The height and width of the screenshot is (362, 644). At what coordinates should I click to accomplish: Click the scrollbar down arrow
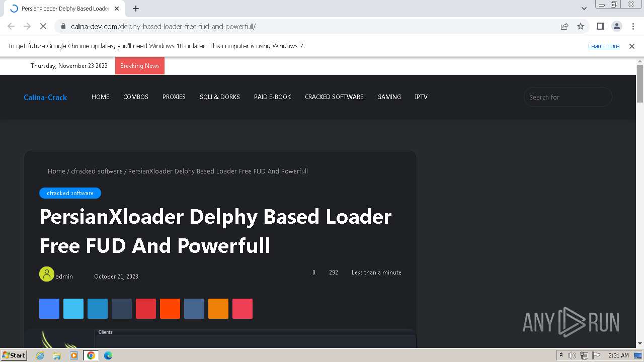coord(640,343)
